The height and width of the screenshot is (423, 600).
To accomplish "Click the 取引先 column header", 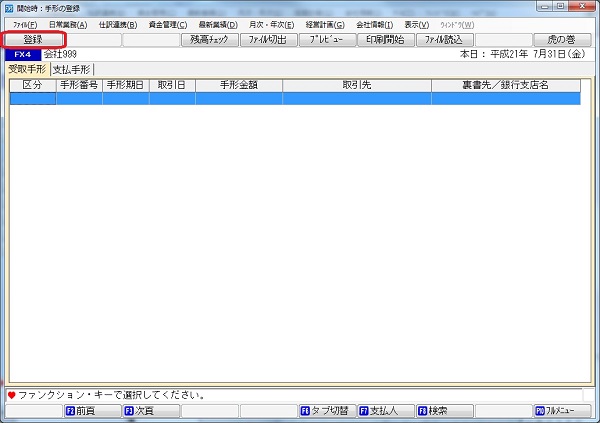I will click(357, 85).
